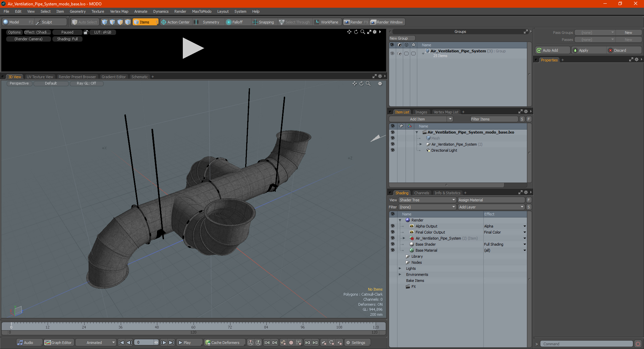Click the pan view icon in the 3D viewport
Viewport: 644px width, 349px height.
click(355, 84)
